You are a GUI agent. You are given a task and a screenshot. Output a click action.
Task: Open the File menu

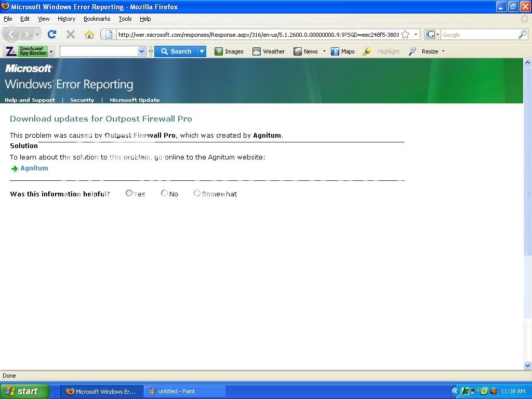(x=8, y=19)
